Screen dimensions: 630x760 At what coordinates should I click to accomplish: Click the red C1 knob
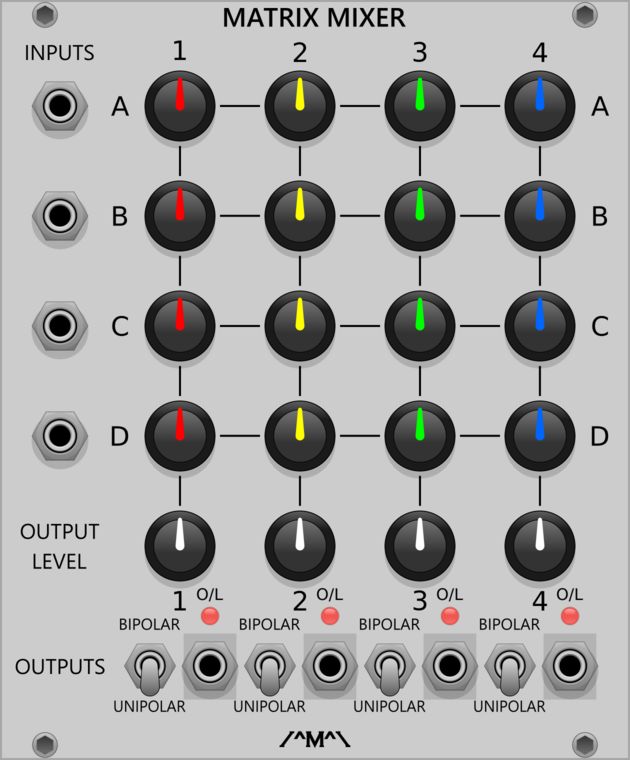[180, 326]
